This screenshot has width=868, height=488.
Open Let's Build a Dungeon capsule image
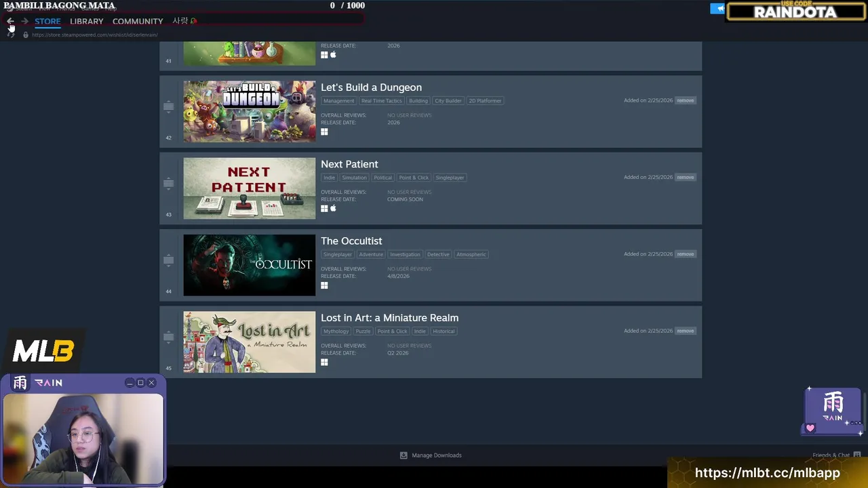[x=250, y=111]
